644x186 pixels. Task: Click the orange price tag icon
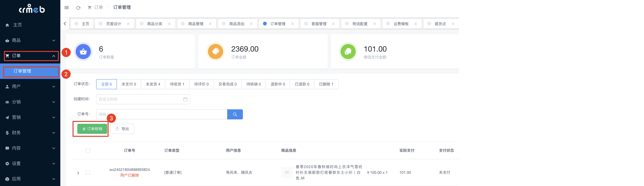pyautogui.click(x=216, y=52)
